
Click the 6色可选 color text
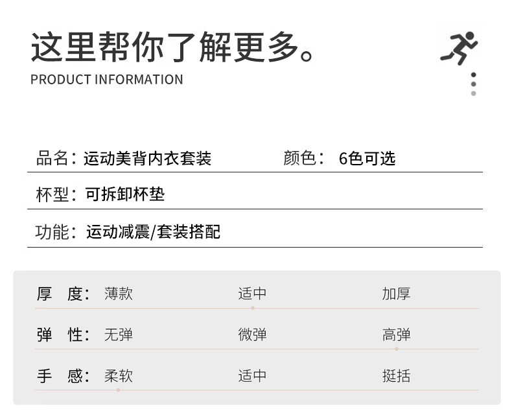367,159
